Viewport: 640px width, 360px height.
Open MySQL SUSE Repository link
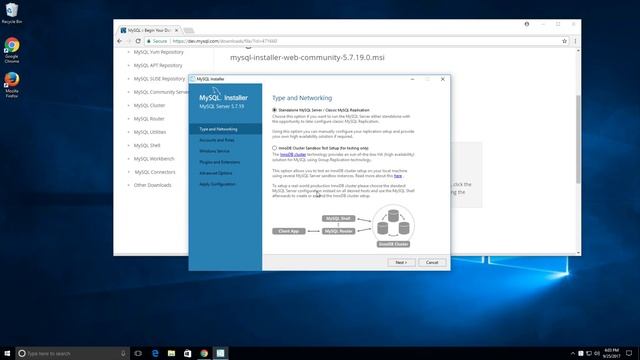pyautogui.click(x=159, y=79)
